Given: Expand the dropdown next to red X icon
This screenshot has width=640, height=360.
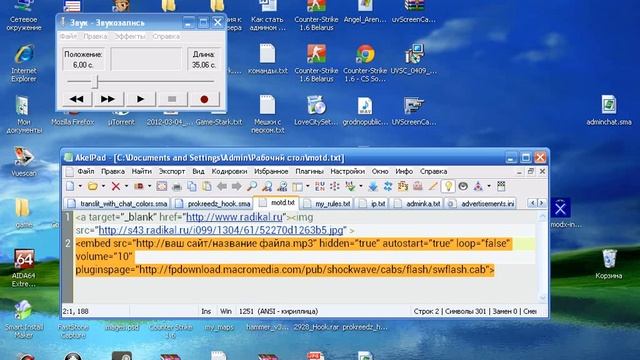Looking at the screenshot, I should click(126, 187).
